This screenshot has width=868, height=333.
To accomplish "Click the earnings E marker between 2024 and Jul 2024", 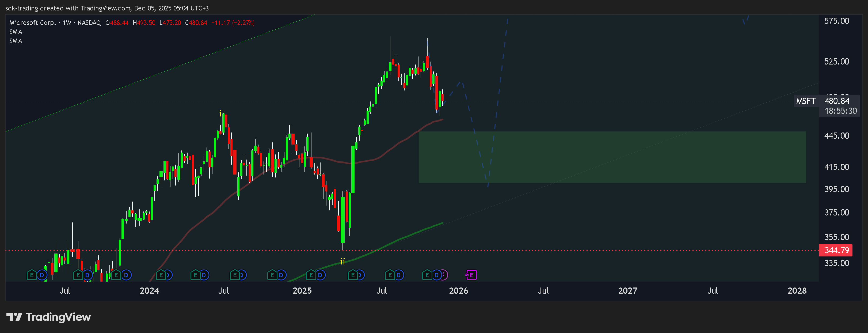I will pos(195,275).
